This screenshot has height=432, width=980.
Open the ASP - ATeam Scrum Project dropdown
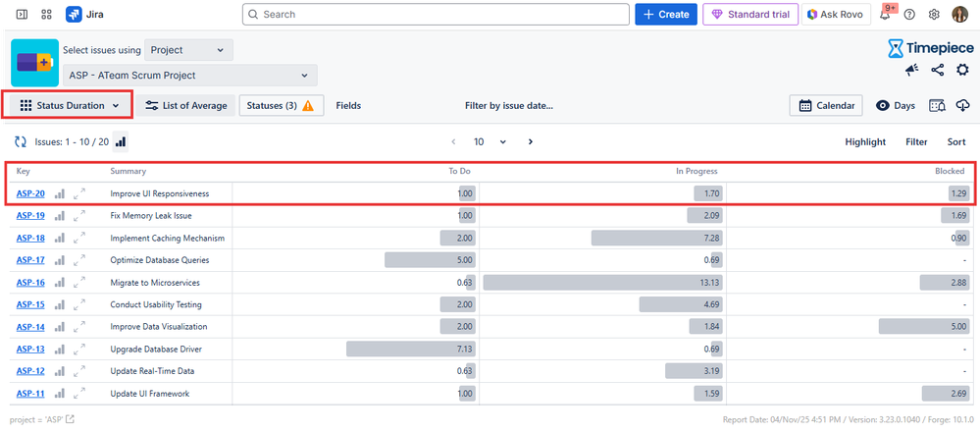[190, 75]
